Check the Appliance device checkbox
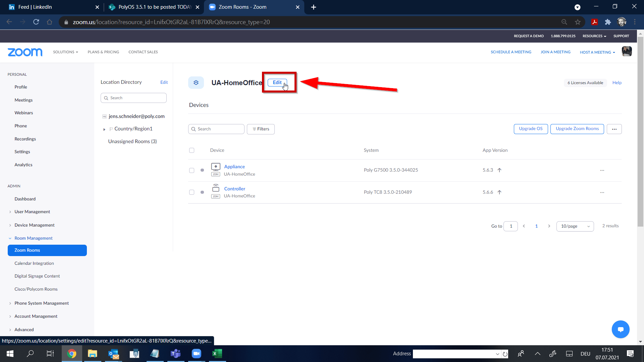This screenshot has height=362, width=644. (x=192, y=170)
